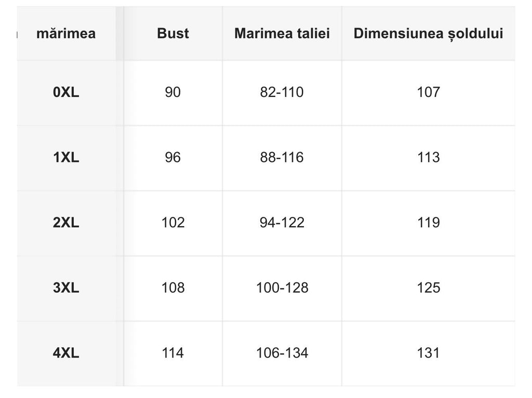Click hip value 125 cell

pos(428,287)
